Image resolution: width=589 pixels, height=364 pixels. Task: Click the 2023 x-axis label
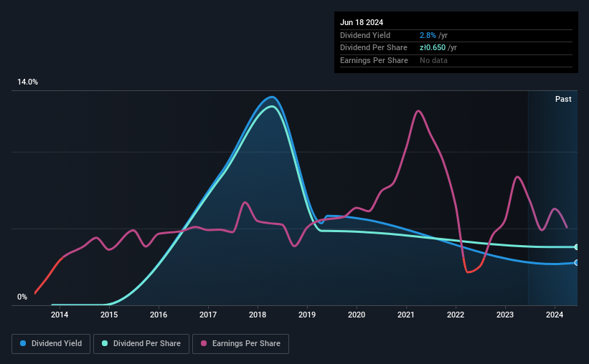[505, 315]
